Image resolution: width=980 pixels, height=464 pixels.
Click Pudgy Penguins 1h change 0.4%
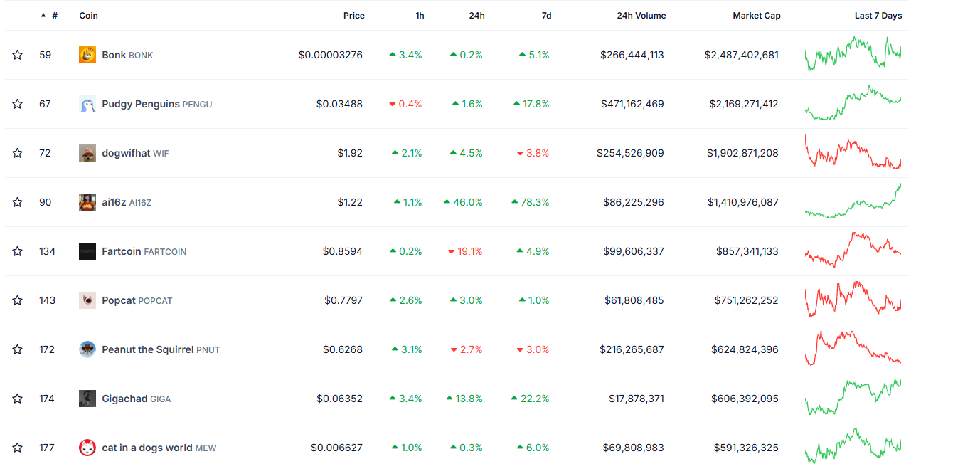point(405,104)
